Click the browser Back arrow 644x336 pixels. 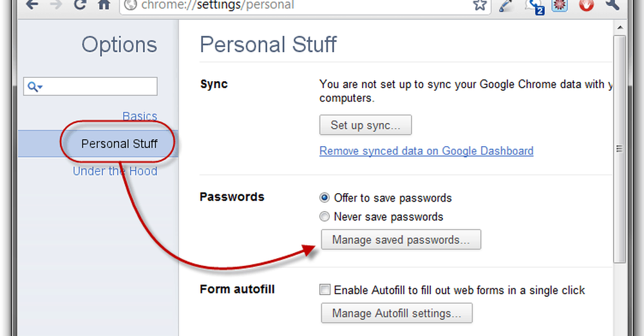(32, 5)
